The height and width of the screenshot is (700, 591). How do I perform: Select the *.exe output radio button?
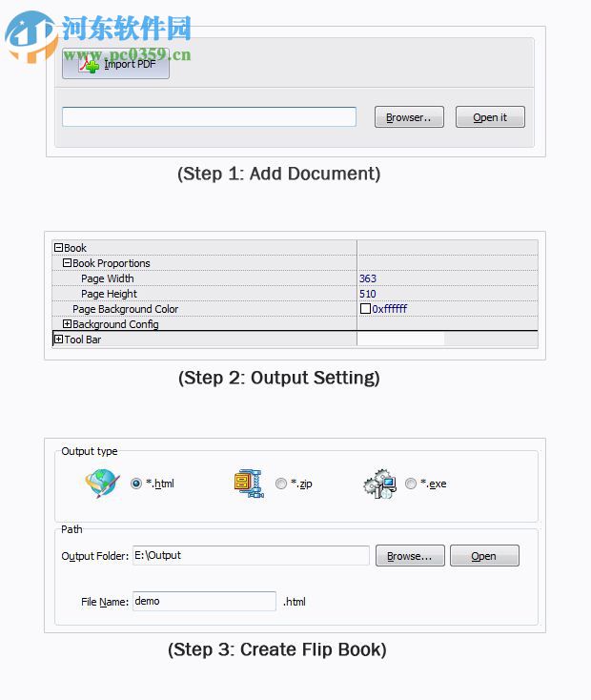[x=411, y=484]
